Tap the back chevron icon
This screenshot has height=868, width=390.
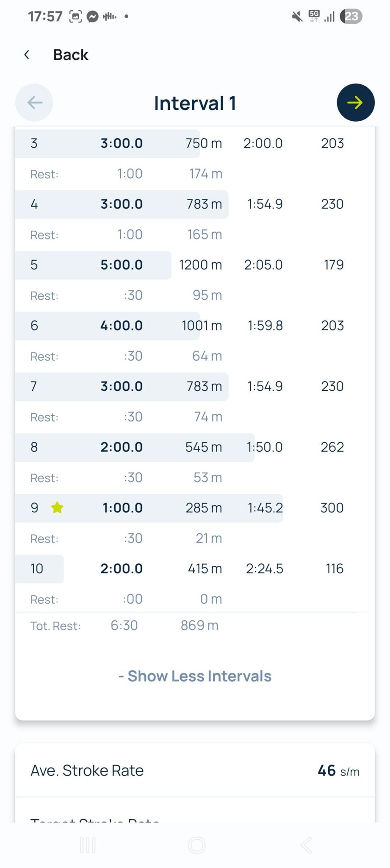click(27, 55)
